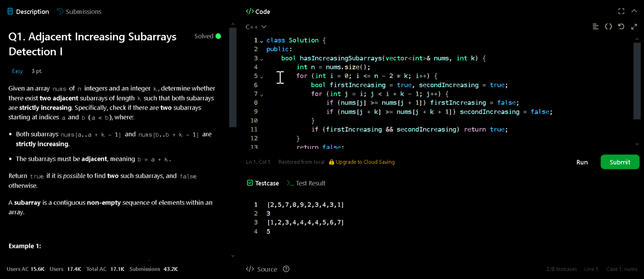Click the help question mark next to Source
The height and width of the screenshot is (279, 644).
(x=286, y=269)
